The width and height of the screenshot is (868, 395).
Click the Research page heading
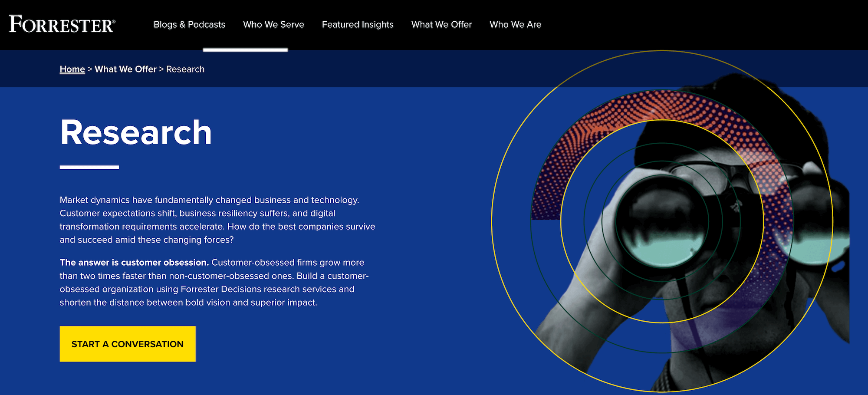point(136,132)
